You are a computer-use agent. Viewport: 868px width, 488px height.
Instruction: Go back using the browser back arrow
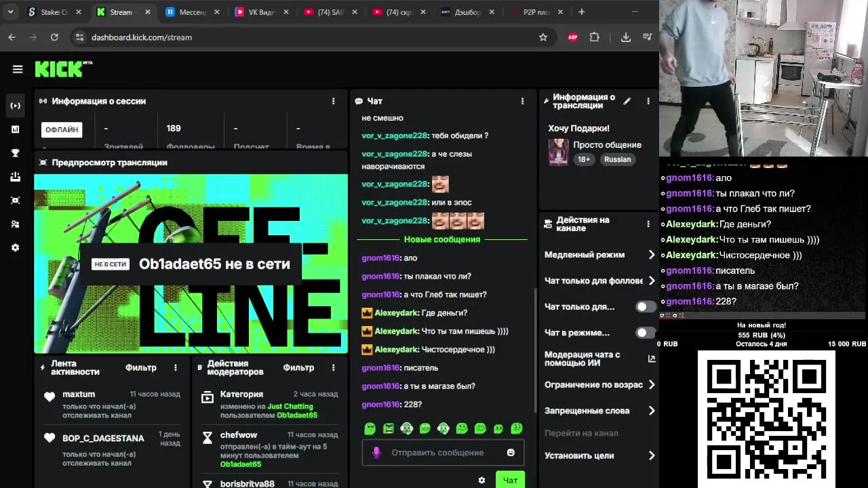click(x=12, y=37)
